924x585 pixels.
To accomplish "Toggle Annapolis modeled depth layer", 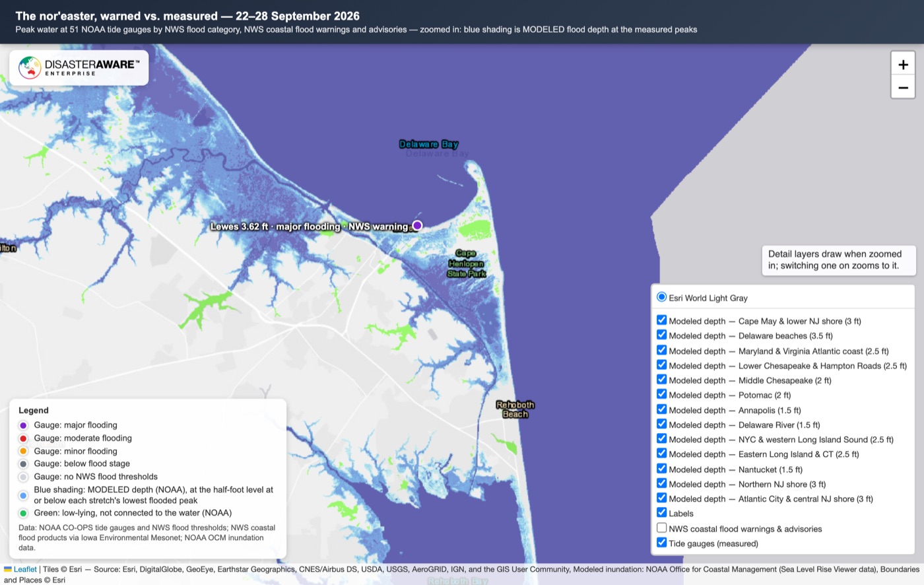I will (x=662, y=409).
